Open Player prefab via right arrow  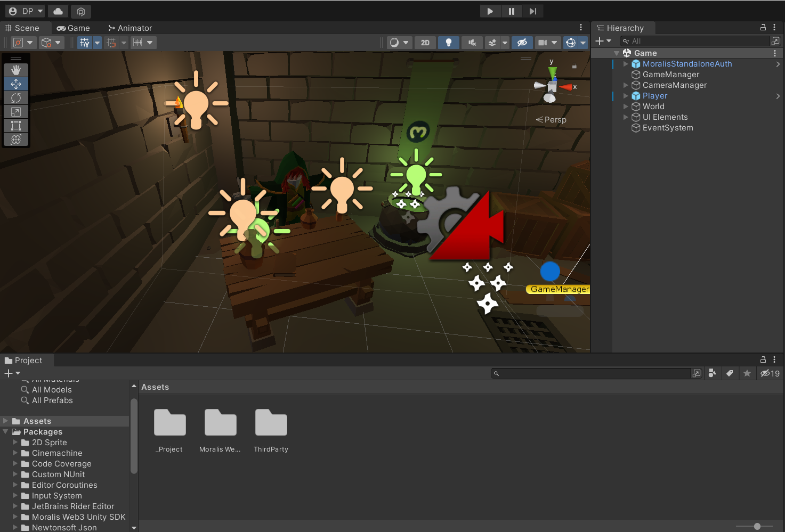[x=778, y=96]
